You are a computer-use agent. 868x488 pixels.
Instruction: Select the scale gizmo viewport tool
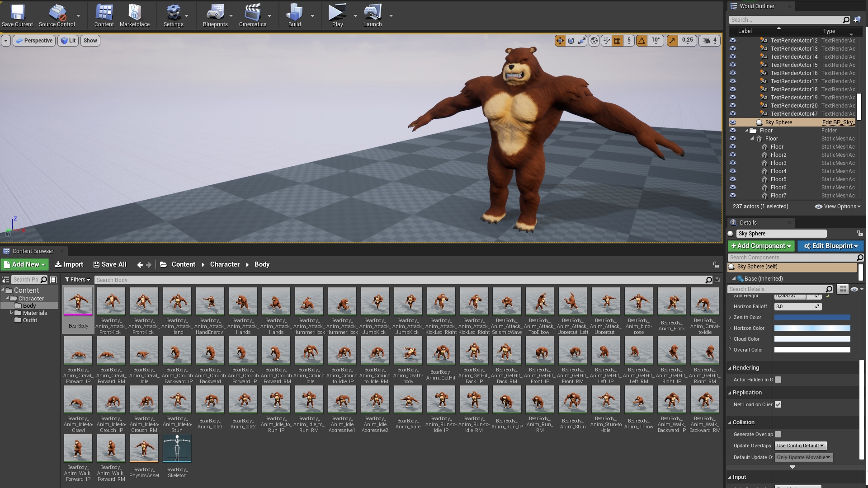(x=582, y=41)
